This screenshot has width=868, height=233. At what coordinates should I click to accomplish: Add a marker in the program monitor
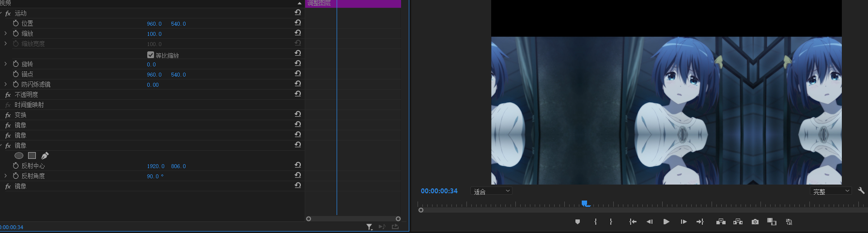coord(577,222)
